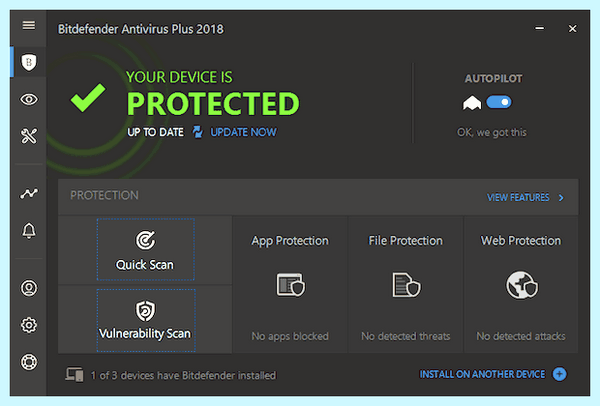The image size is (600, 406).
Task: Close the Bitdefender window
Action: 572,29
